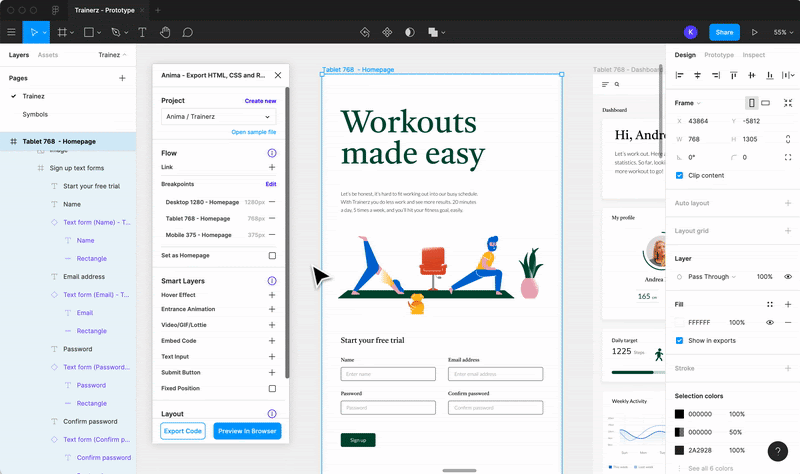Enable the Set as Homepage checkbox
Viewport: 800px width, 474px height.
pos(272,256)
